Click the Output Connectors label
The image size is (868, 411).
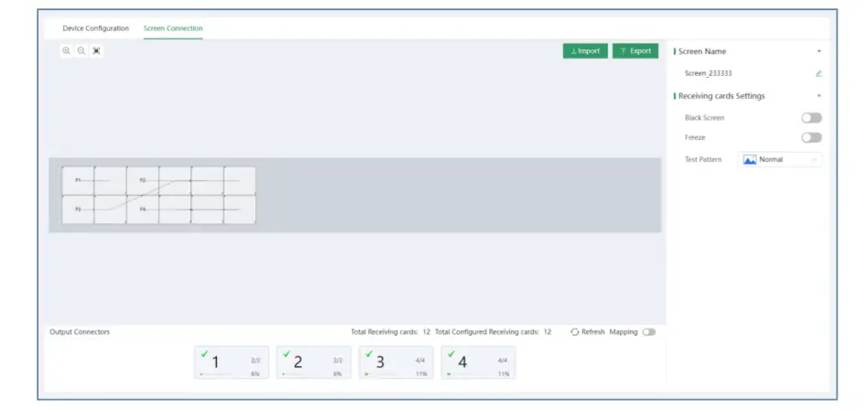click(80, 332)
